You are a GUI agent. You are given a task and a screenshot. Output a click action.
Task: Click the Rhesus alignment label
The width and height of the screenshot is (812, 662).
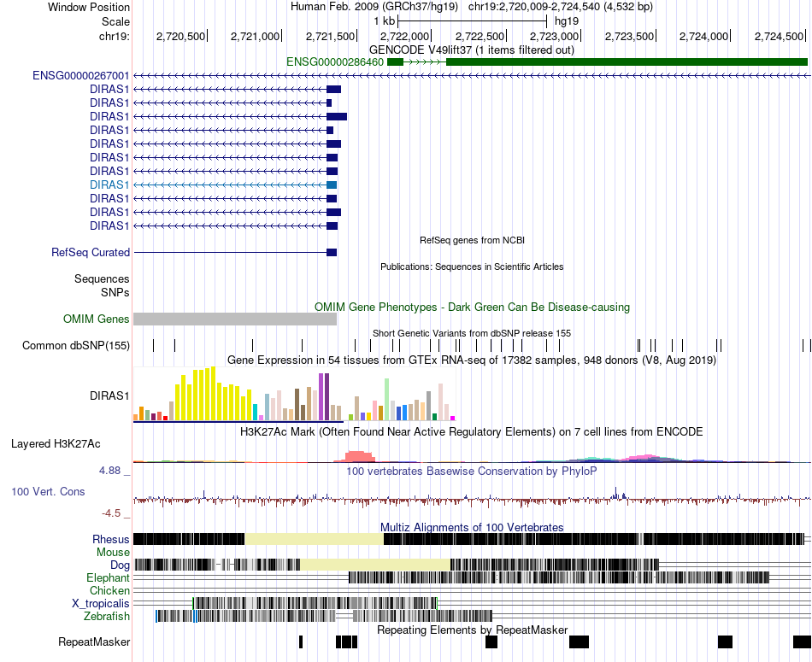click(x=111, y=539)
